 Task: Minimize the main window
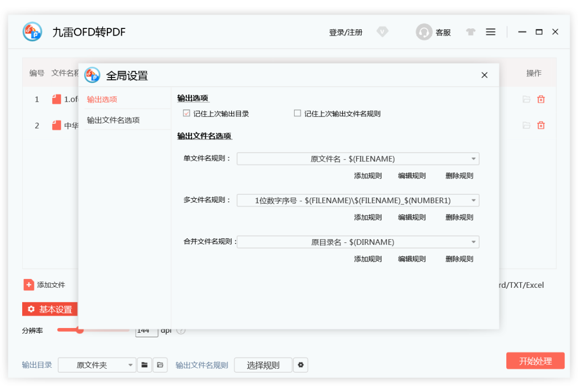coord(522,32)
